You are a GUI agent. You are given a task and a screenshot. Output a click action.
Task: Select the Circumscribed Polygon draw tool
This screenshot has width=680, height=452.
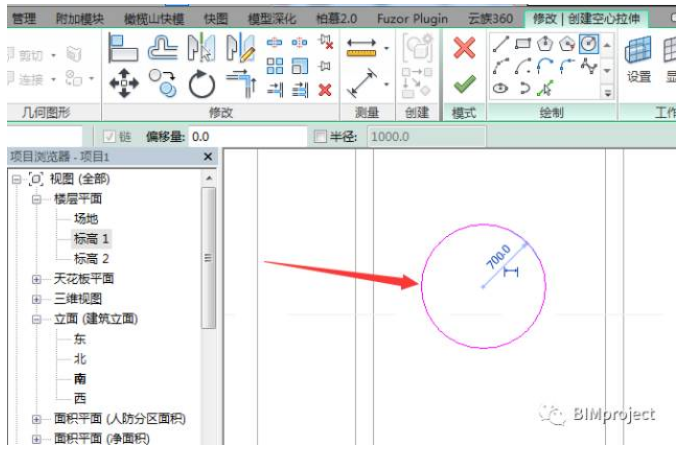coord(566,44)
